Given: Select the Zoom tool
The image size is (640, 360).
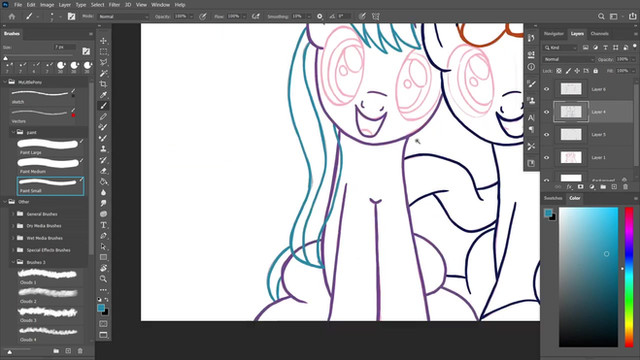Looking at the screenshot, I should pos(103,279).
